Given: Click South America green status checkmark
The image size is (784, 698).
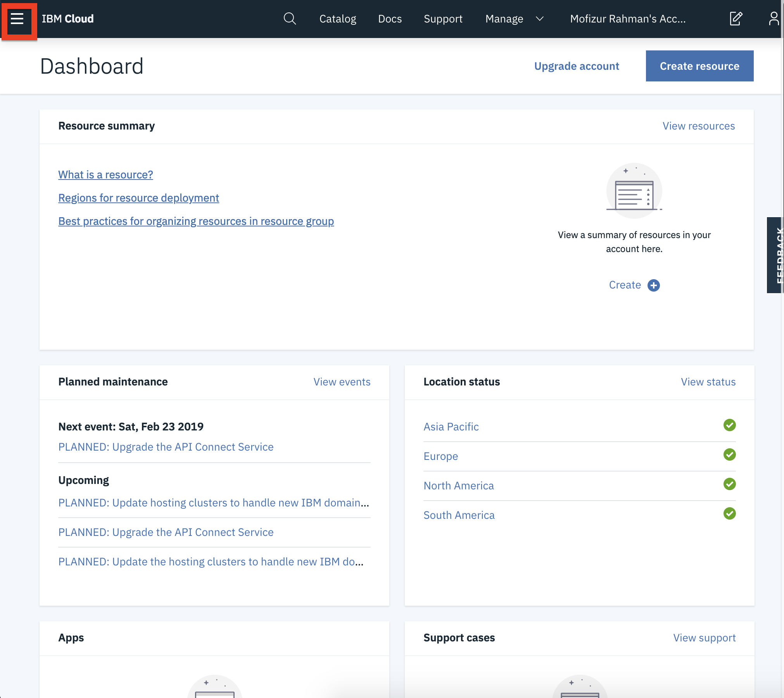Looking at the screenshot, I should pos(729,513).
